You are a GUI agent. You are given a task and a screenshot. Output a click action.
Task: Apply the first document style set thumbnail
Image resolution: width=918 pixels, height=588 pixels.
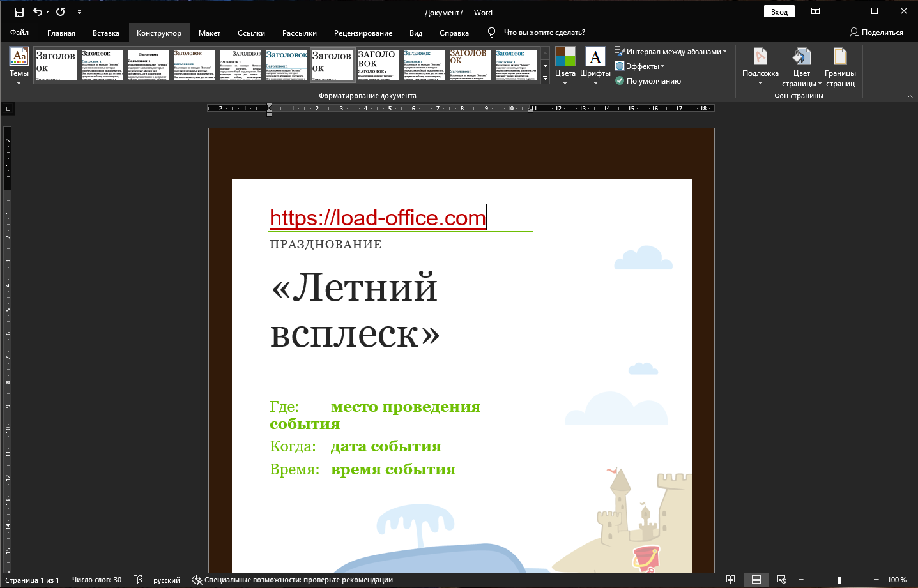56,65
